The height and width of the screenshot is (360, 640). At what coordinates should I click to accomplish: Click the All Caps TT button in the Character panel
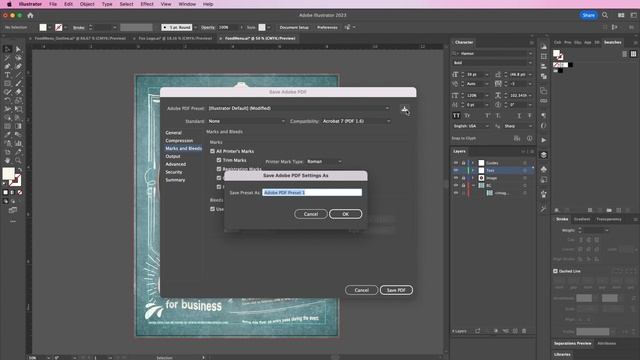tap(456, 116)
